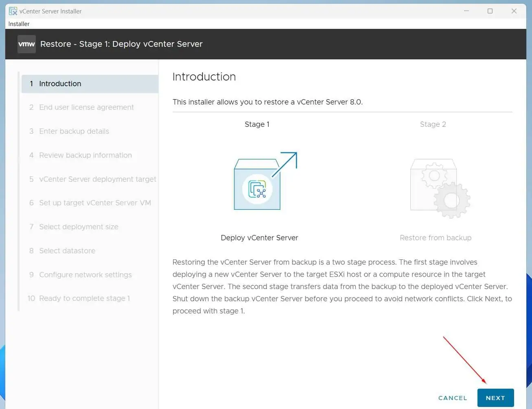Select Enter backup details step
The width and height of the screenshot is (532, 409).
click(69, 131)
